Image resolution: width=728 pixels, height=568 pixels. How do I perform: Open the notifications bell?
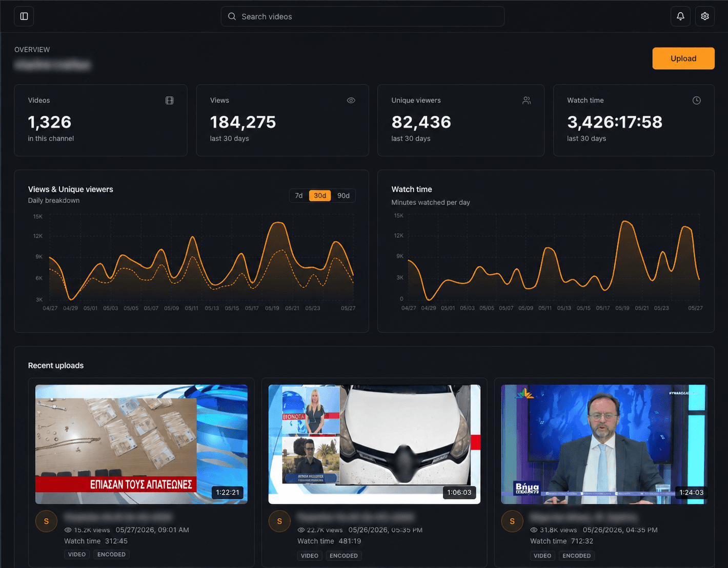(680, 16)
